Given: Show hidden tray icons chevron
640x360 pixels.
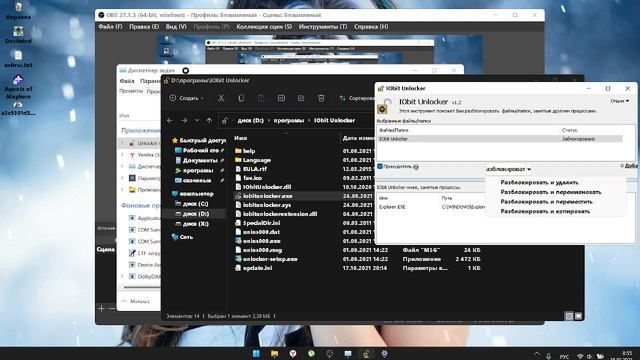Looking at the screenshot, I should click(537, 355).
